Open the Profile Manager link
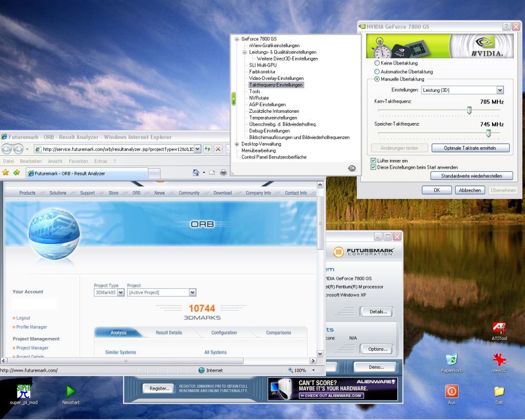Viewport: 525px width, 420px height. 32,327
